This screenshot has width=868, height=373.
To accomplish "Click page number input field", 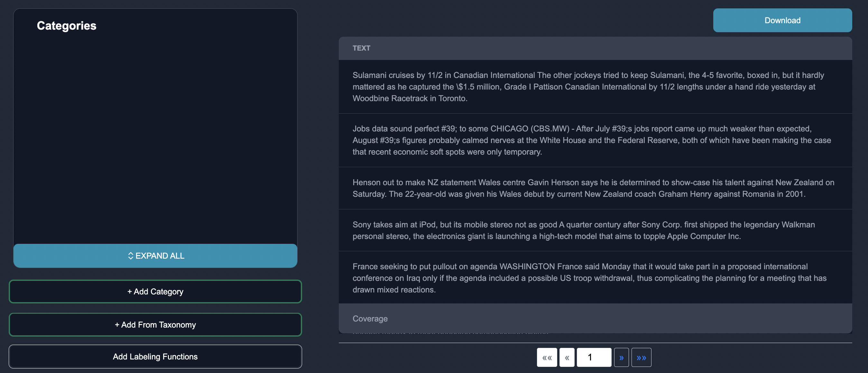I will (594, 357).
